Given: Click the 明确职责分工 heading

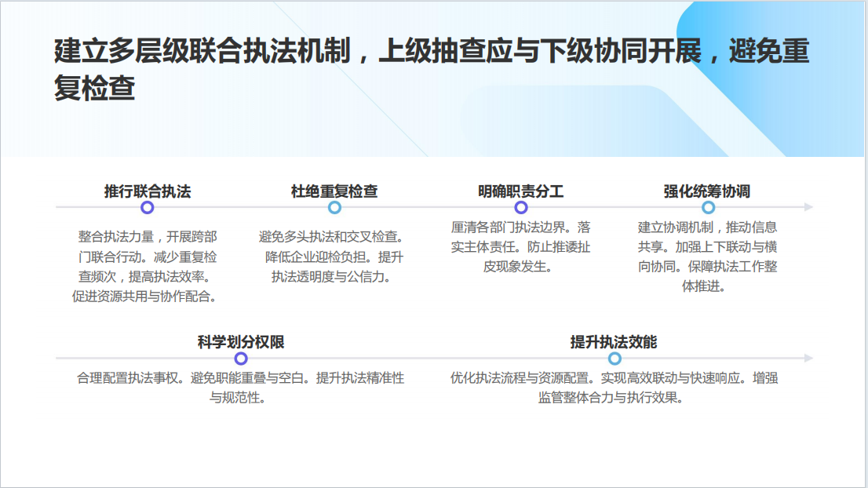Looking at the screenshot, I should [521, 191].
